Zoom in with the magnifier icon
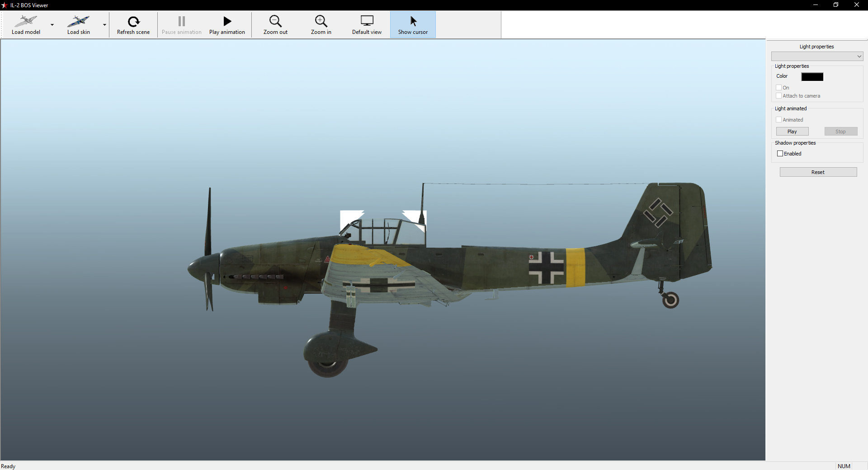The image size is (868, 470). [x=321, y=21]
